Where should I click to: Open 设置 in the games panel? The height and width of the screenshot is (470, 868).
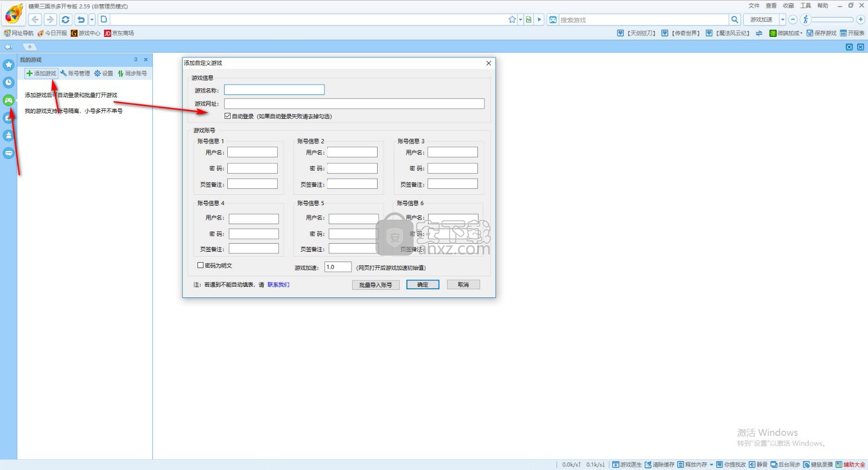(x=104, y=73)
